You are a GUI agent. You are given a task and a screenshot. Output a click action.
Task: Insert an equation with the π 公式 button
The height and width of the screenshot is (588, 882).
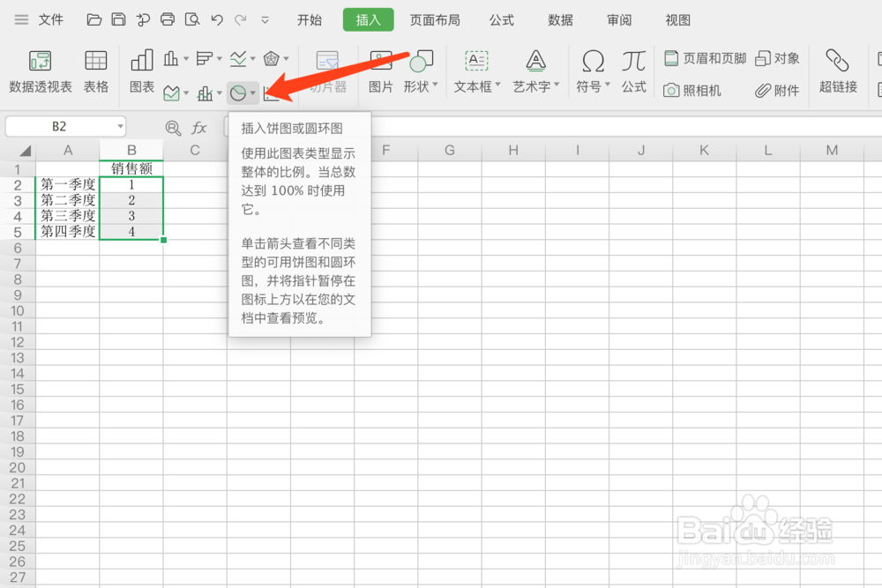[633, 71]
